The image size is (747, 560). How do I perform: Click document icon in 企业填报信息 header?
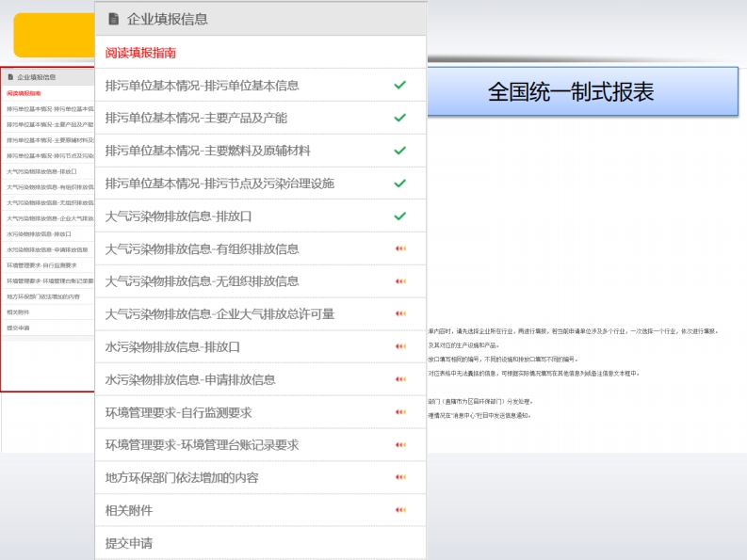point(114,19)
